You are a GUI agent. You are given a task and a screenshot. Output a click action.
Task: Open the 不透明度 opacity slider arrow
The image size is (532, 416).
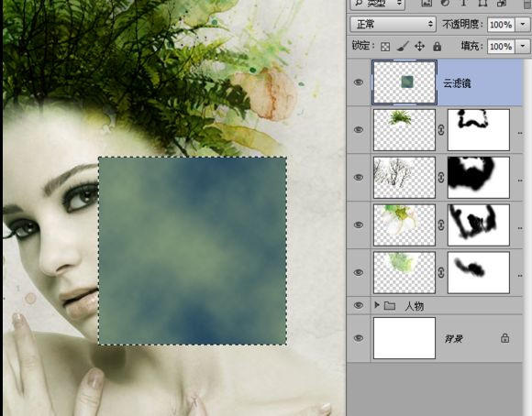[522, 25]
